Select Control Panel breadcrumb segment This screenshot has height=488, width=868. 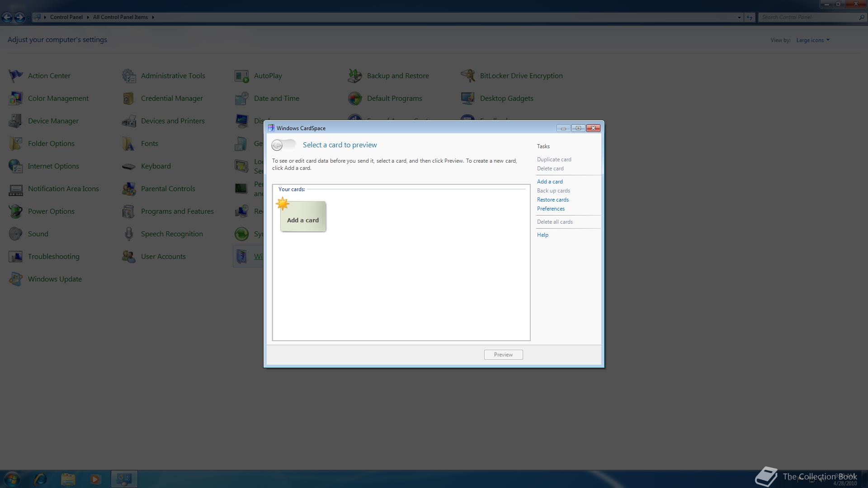coord(66,17)
